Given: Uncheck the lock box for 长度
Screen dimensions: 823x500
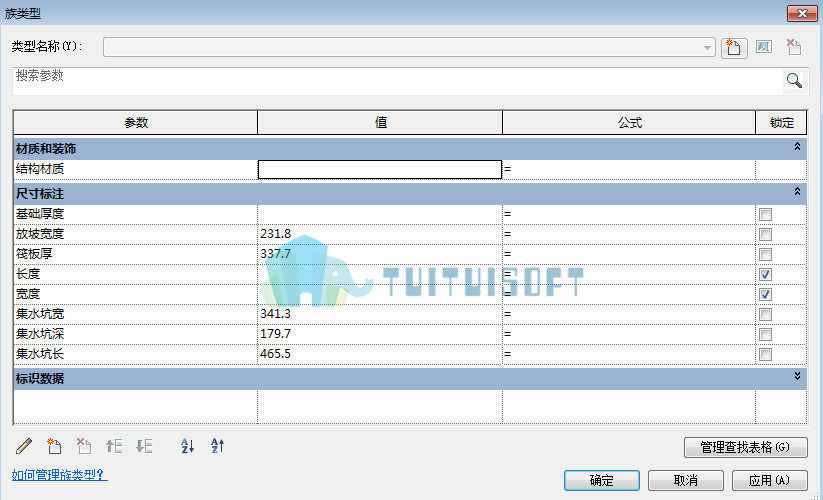Looking at the screenshot, I should pyautogui.click(x=765, y=274).
